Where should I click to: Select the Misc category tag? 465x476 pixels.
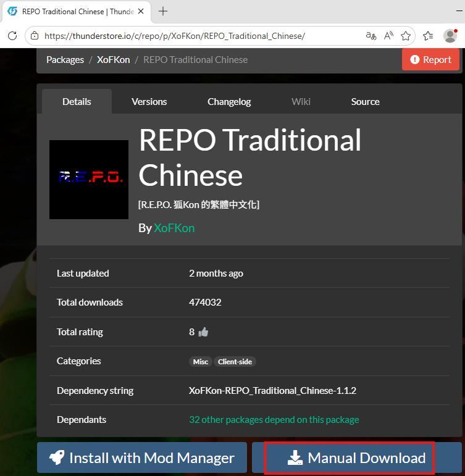tap(201, 362)
